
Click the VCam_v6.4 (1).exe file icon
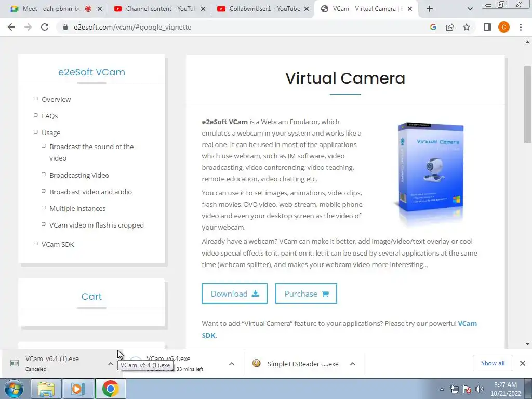15,363
